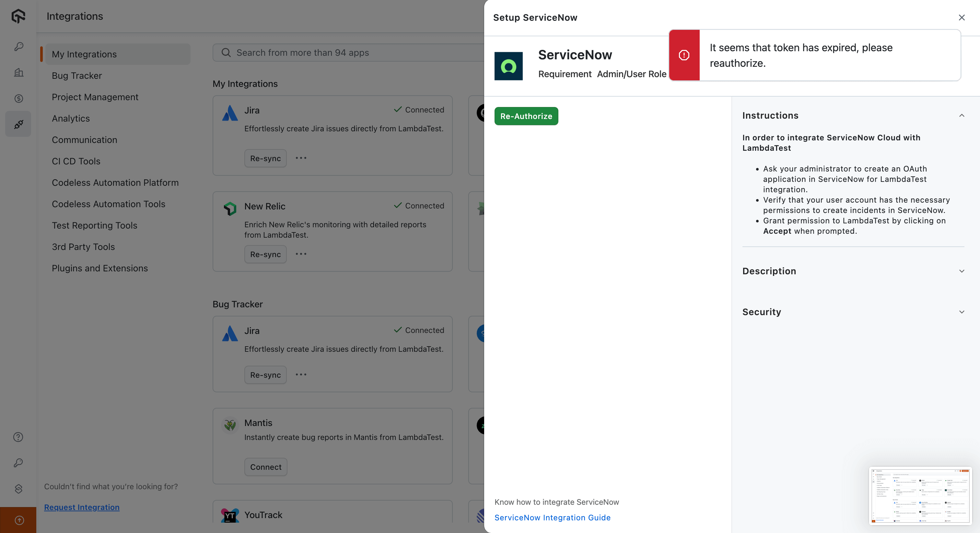This screenshot has width=980, height=533.
Task: Collapse the Instructions section
Action: 961,115
